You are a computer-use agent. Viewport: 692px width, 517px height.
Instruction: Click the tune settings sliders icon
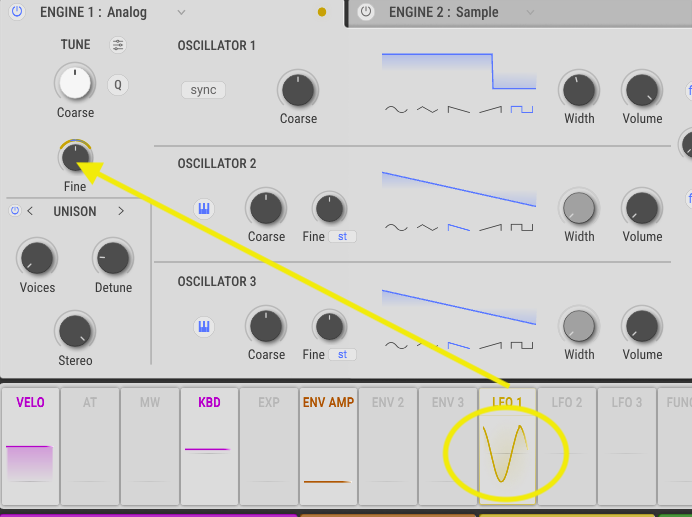point(119,45)
